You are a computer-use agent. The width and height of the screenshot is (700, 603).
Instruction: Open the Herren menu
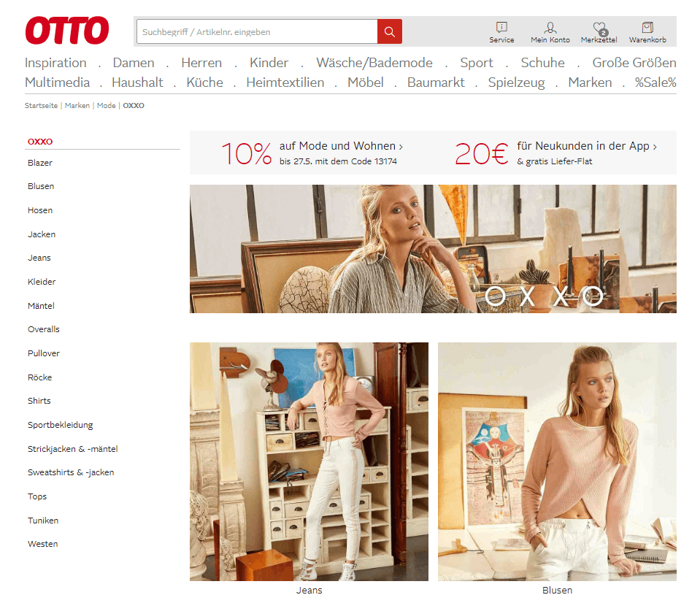pyautogui.click(x=201, y=63)
